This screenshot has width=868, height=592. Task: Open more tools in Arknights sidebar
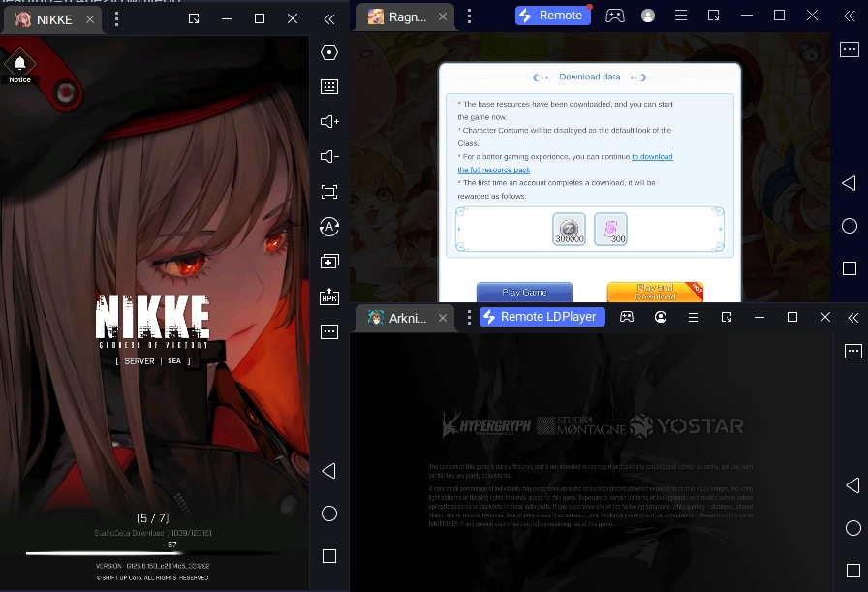pyautogui.click(x=853, y=351)
